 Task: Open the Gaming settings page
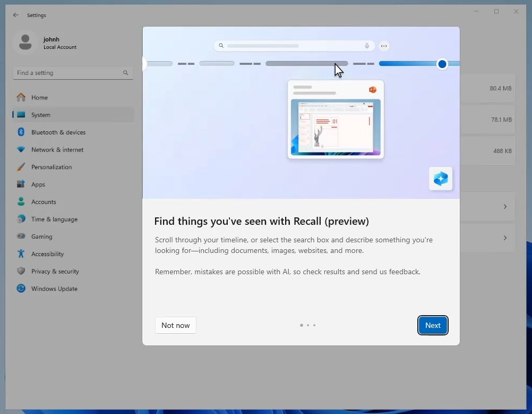[73, 236]
